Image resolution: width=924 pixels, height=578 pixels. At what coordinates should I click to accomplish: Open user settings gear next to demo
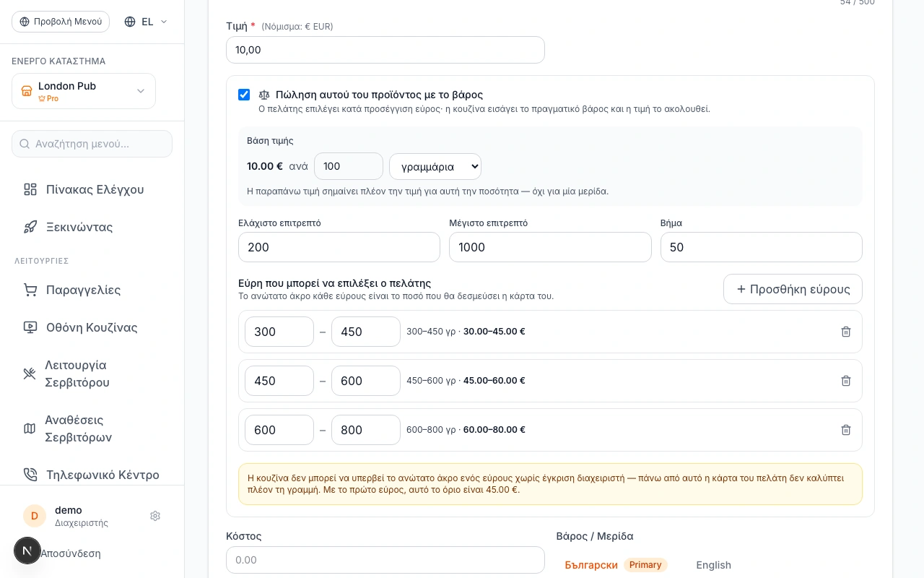pos(155,516)
